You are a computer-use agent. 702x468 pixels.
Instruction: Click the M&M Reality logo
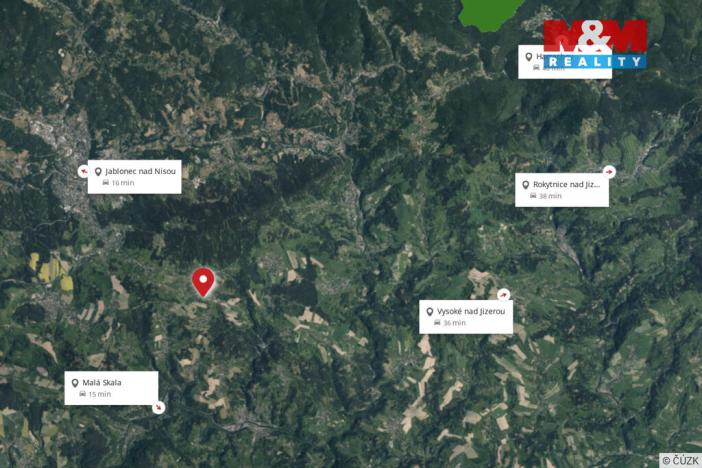[x=595, y=44]
